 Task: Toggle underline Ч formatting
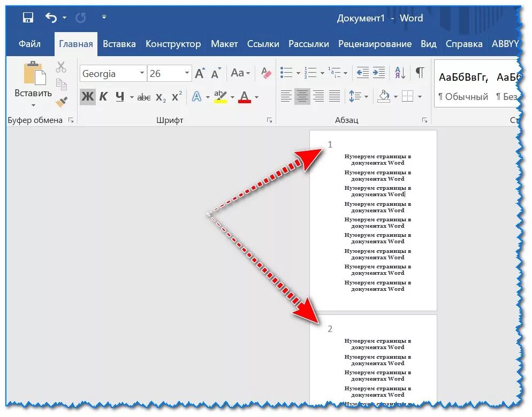120,97
